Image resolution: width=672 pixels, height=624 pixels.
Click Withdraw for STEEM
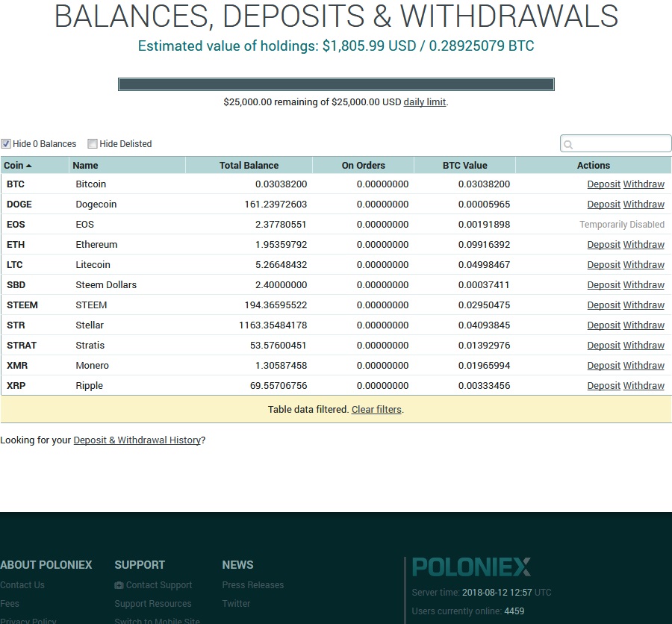coord(644,305)
